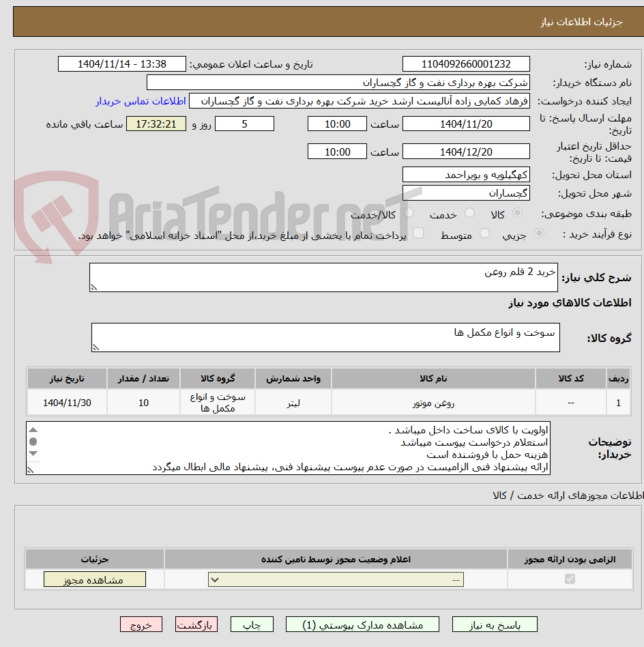The height and width of the screenshot is (647, 644).
Task: Click the بازگشت back button
Action: 196,624
